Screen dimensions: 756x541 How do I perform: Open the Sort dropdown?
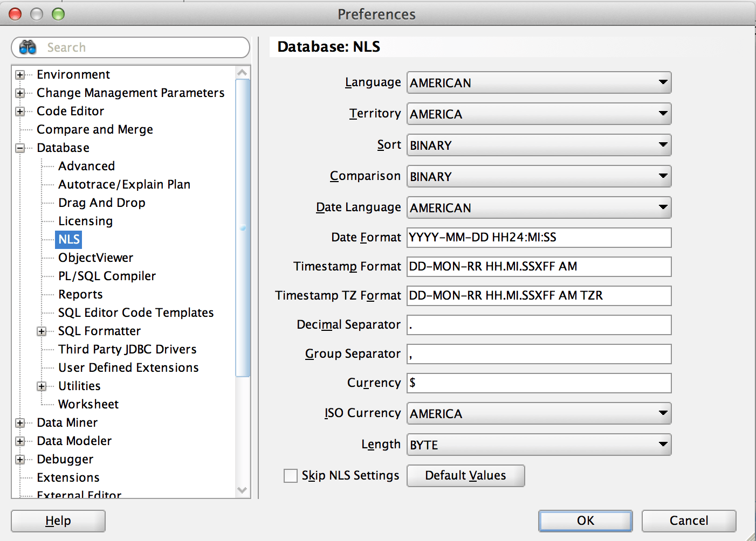click(x=663, y=145)
